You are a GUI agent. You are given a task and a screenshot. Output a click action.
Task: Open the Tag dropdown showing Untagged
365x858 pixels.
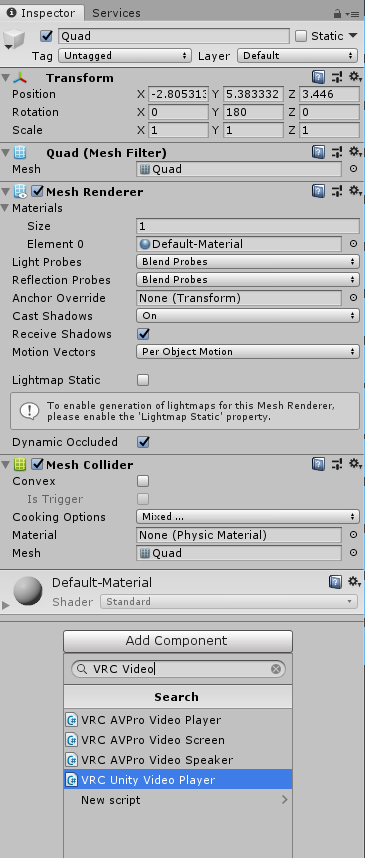[125, 55]
